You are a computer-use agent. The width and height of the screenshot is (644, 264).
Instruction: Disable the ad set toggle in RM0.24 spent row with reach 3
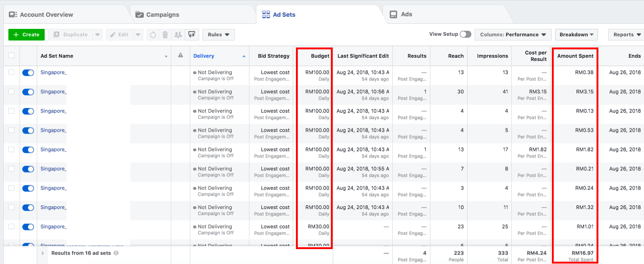[28, 188]
